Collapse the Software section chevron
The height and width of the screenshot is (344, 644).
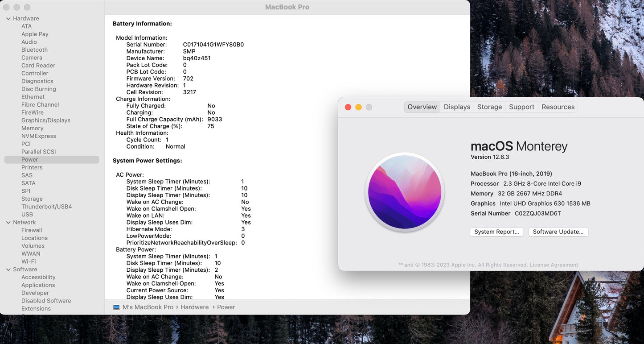(8, 269)
